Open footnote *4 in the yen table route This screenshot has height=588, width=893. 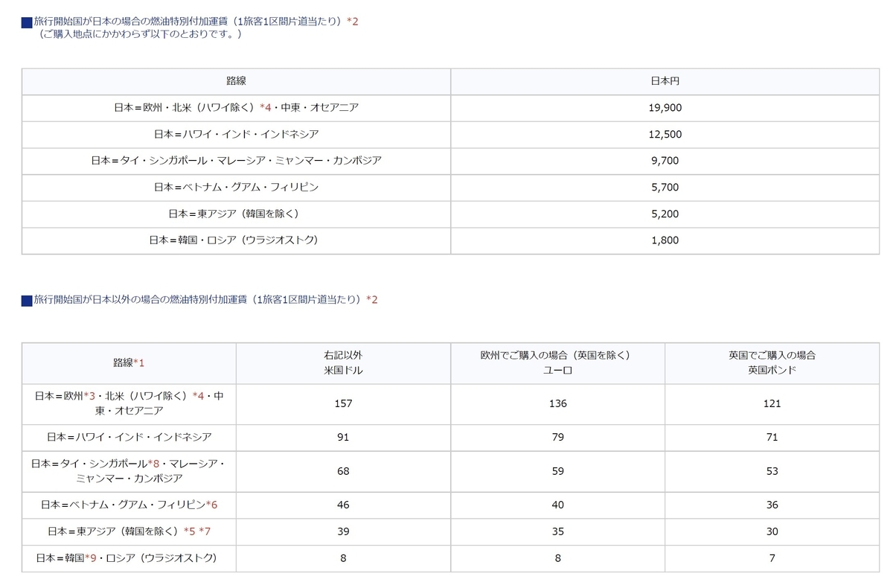click(266, 107)
